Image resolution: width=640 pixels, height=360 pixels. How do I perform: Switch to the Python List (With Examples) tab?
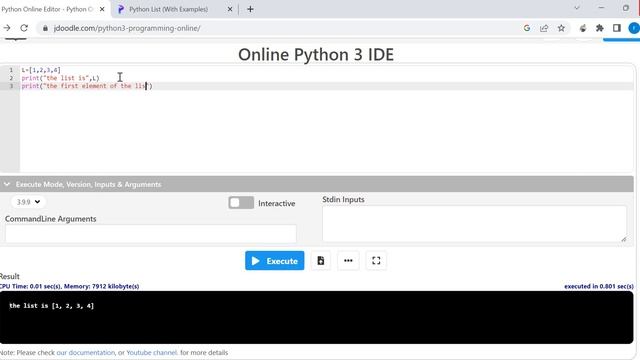tap(168, 9)
